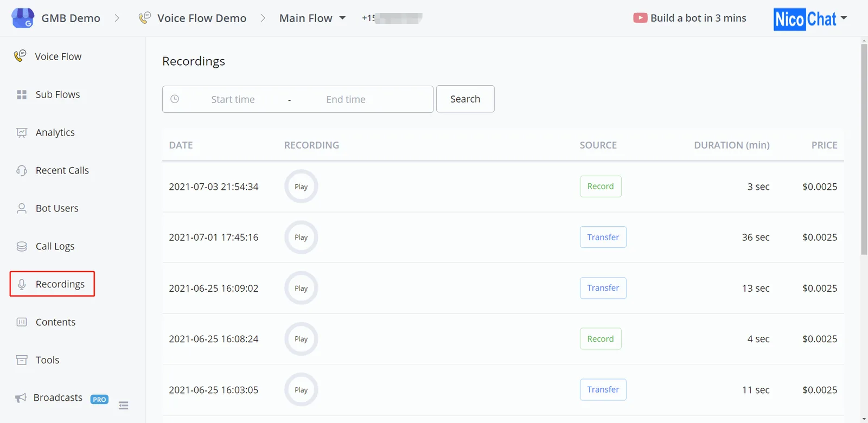Screen dimensions: 868x423
Task: Open the Contents menu item
Action: coord(56,322)
